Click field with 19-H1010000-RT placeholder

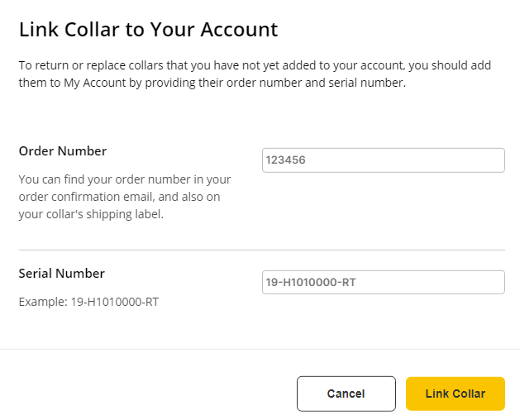click(x=383, y=283)
